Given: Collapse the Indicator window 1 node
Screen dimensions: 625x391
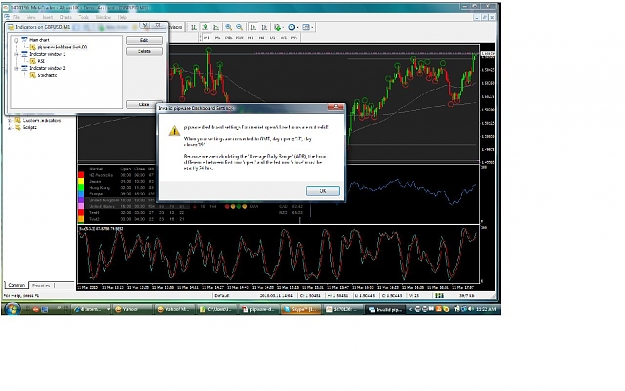Looking at the screenshot, I should tap(16, 54).
